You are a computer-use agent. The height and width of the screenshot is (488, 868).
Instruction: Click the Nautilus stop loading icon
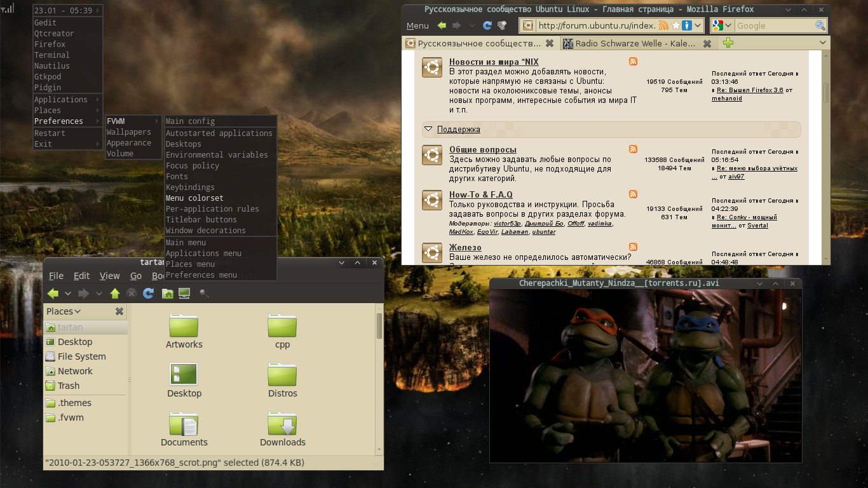(132, 293)
